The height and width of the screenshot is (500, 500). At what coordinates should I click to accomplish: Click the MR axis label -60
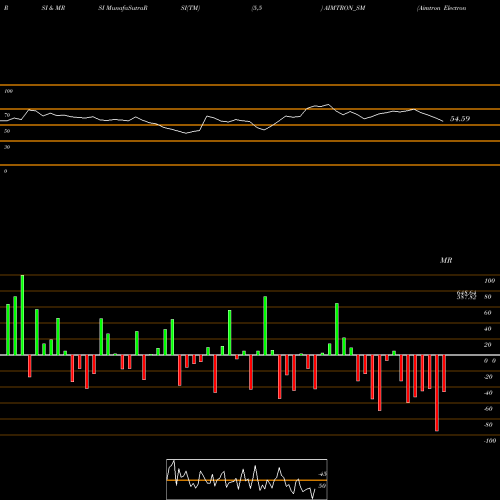(488, 409)
